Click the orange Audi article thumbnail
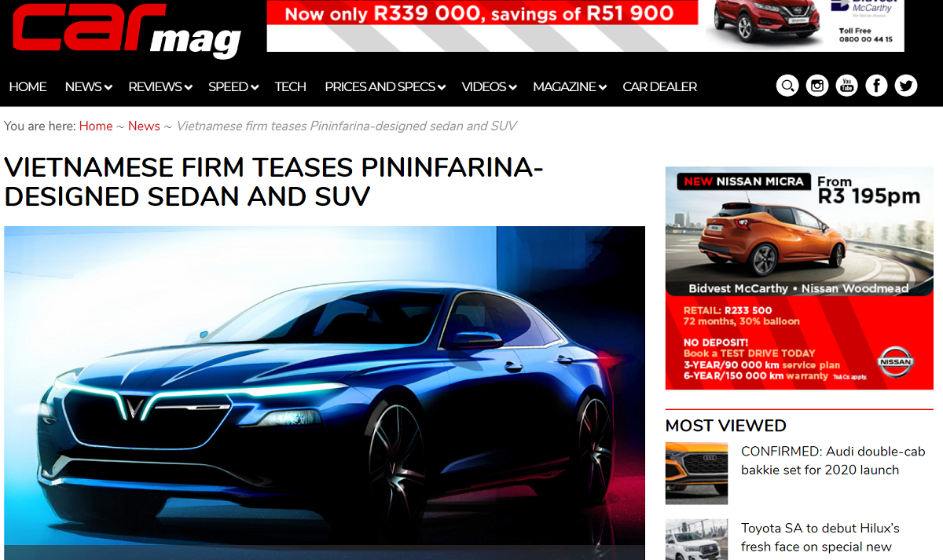The height and width of the screenshot is (560, 943). point(696,473)
